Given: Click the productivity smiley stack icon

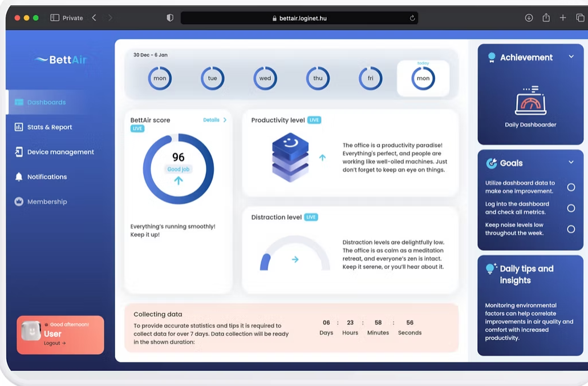Looking at the screenshot, I should click(290, 158).
